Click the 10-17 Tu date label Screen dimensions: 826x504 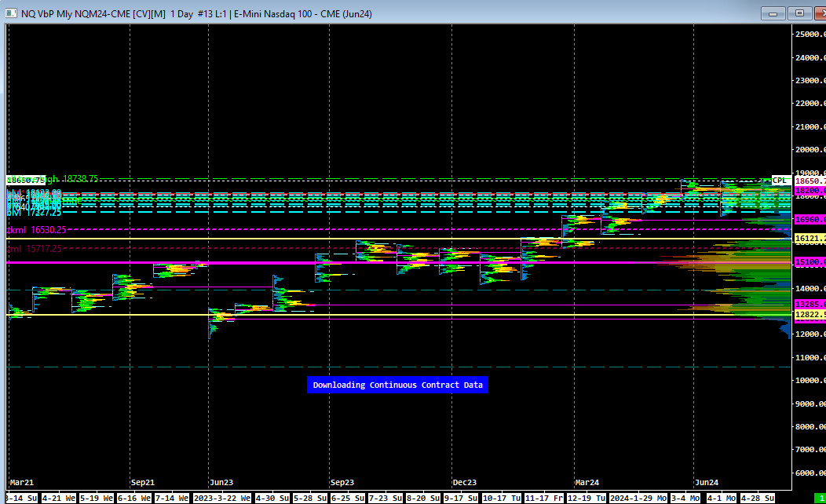(x=502, y=499)
